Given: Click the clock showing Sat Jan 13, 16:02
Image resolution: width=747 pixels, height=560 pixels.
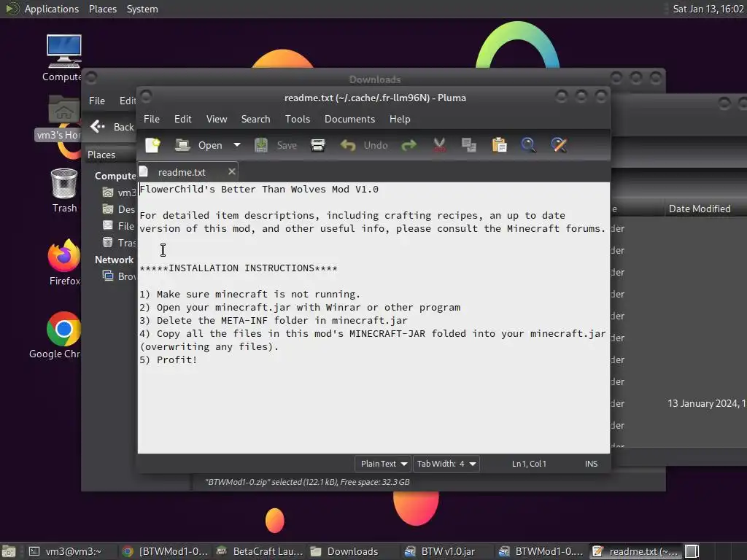Looking at the screenshot, I should (708, 9).
